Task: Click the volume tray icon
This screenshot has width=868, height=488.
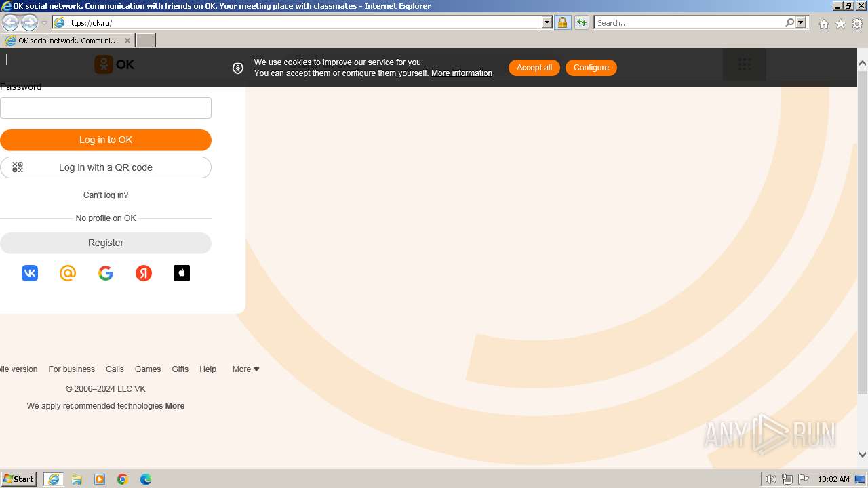Action: click(770, 479)
